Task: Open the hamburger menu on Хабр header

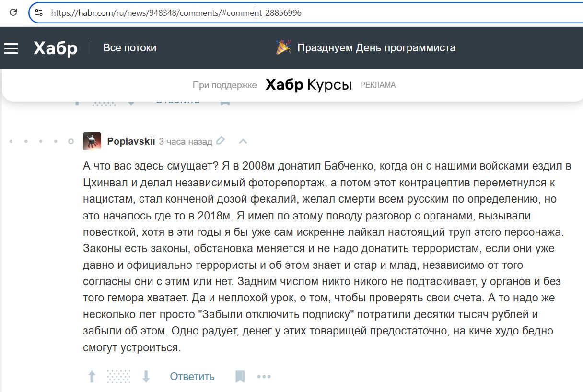Action: coord(11,48)
